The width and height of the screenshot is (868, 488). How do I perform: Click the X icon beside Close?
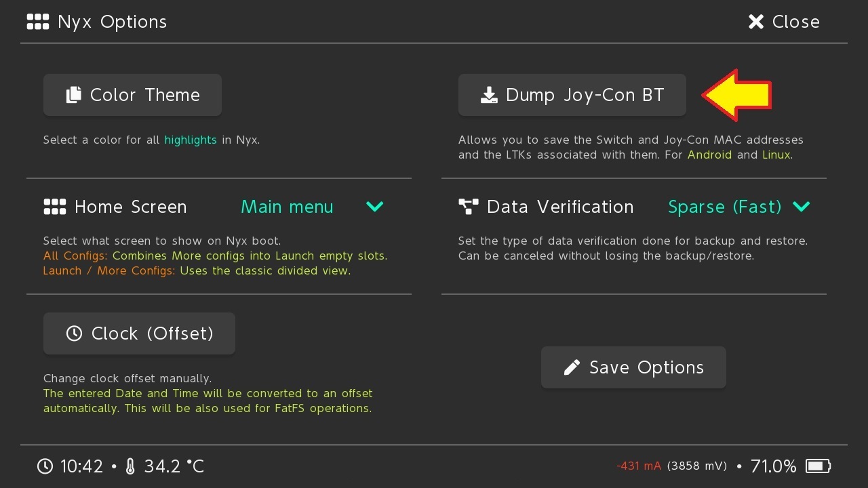click(x=755, y=22)
